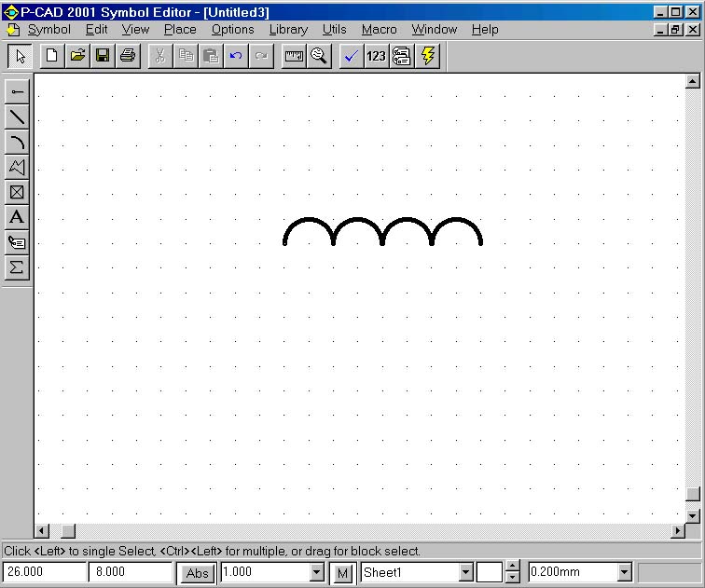
Task: Cut selection with scissors icon
Action: [x=160, y=56]
